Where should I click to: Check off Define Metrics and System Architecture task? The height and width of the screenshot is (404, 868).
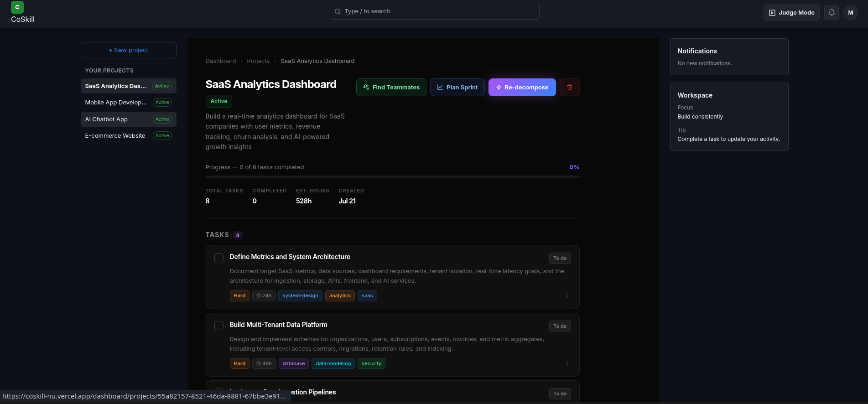tap(219, 258)
